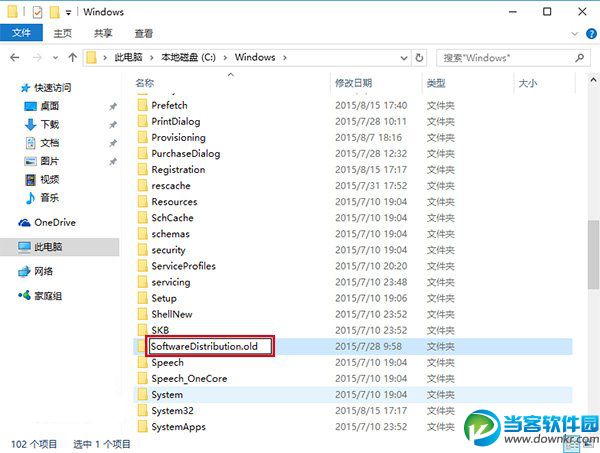Select the ServiceProfiles folder icon
Screen dimensions: 600x453
click(142, 266)
